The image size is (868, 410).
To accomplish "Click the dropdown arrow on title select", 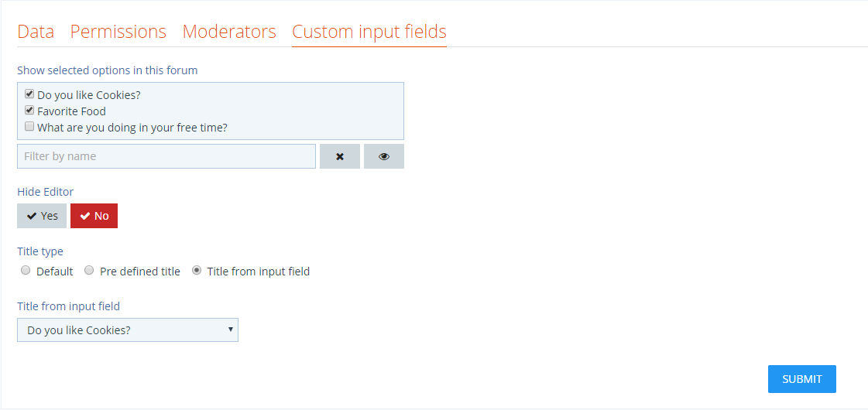I will tap(231, 330).
